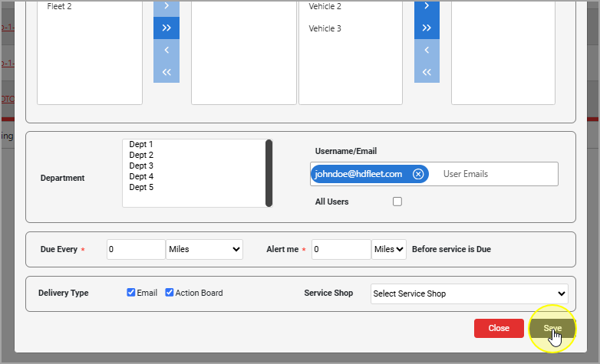Uncheck the Action Board checkbox
The height and width of the screenshot is (364, 600).
pos(170,293)
